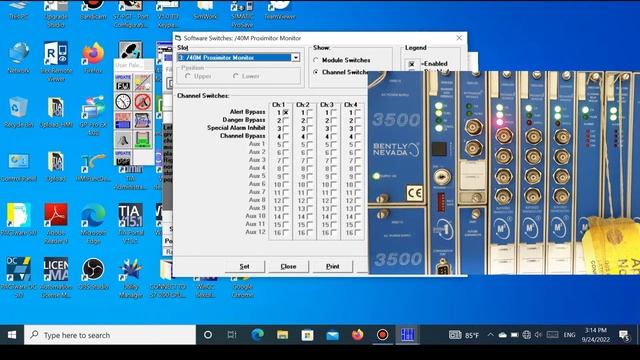Launch the OBS Studio desktop shortcut
This screenshot has height=360, width=640.
(x=93, y=273)
